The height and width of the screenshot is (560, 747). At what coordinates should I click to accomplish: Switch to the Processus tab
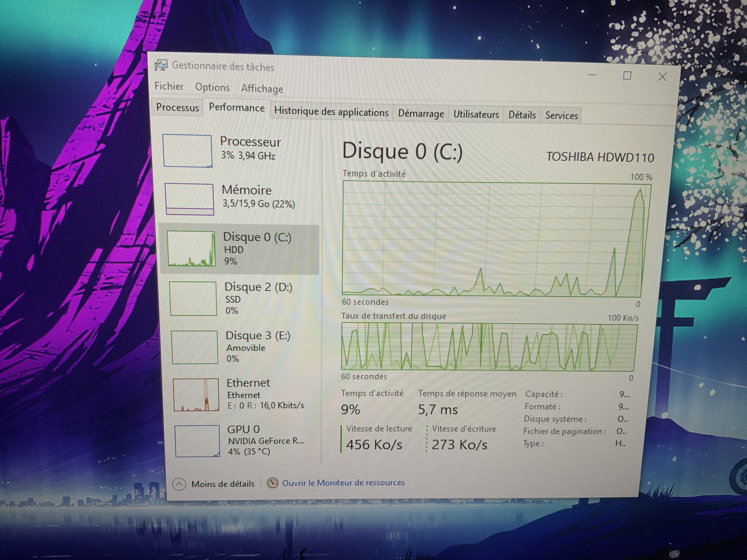(178, 107)
